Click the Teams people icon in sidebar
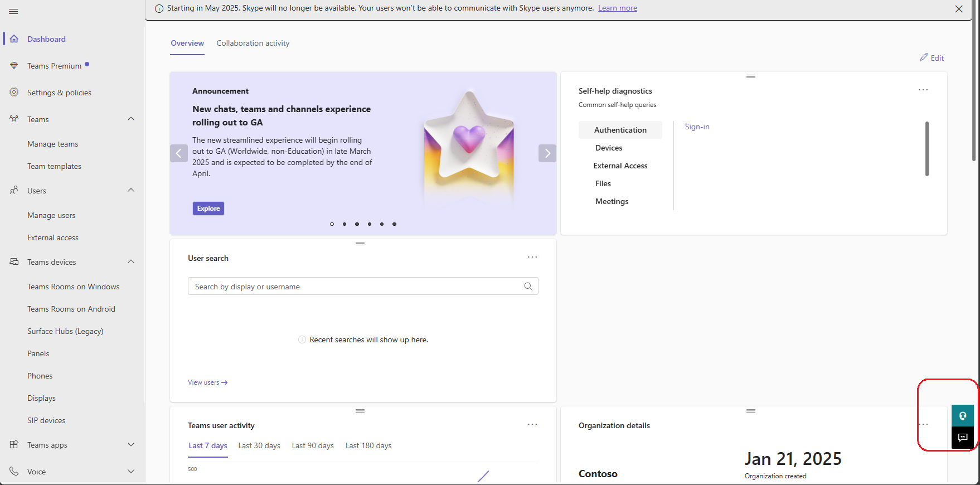 pyautogui.click(x=14, y=119)
